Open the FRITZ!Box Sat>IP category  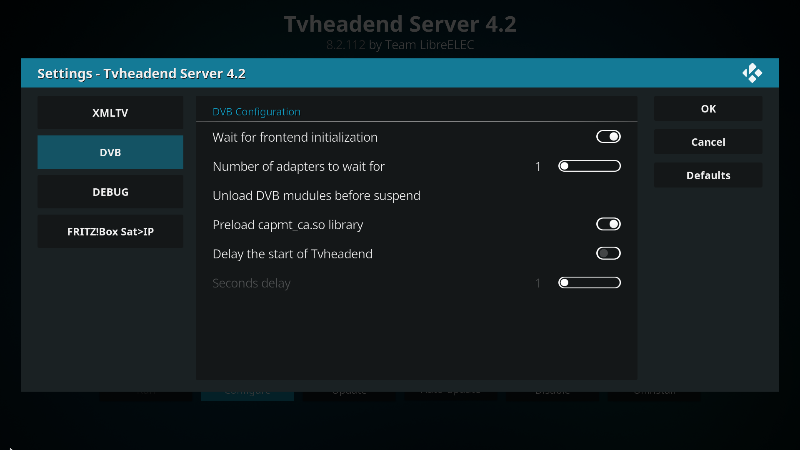tap(110, 232)
